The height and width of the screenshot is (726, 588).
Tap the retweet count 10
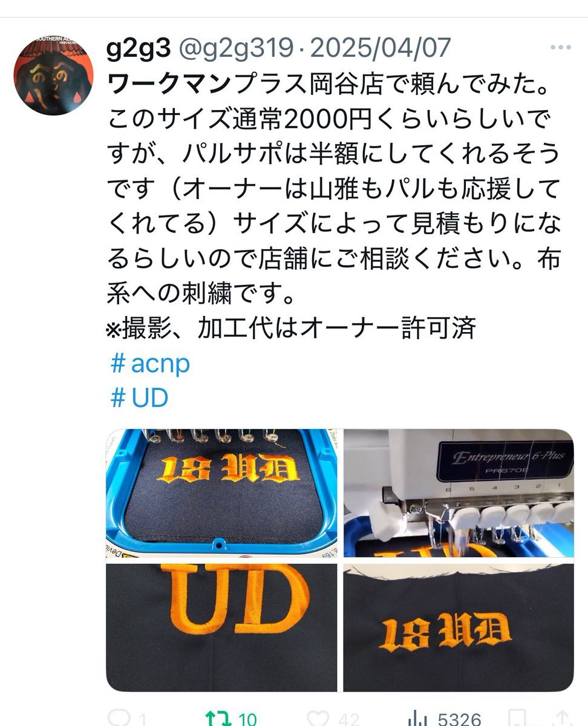(247, 719)
